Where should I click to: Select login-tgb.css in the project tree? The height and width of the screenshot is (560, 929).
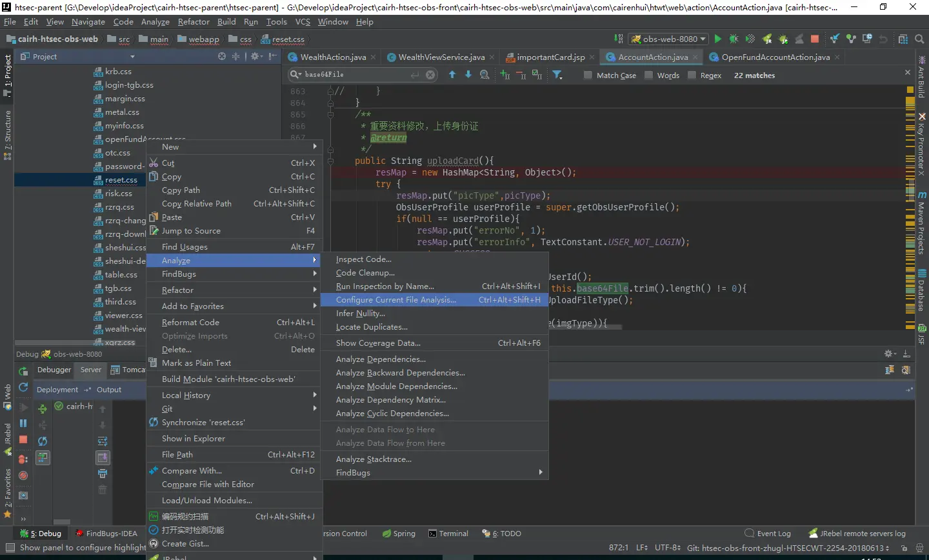click(x=129, y=85)
